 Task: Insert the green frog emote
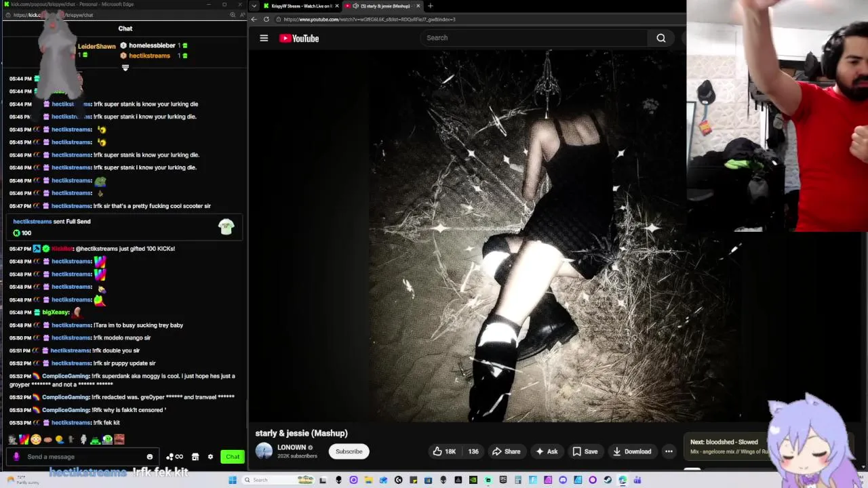tap(95, 439)
